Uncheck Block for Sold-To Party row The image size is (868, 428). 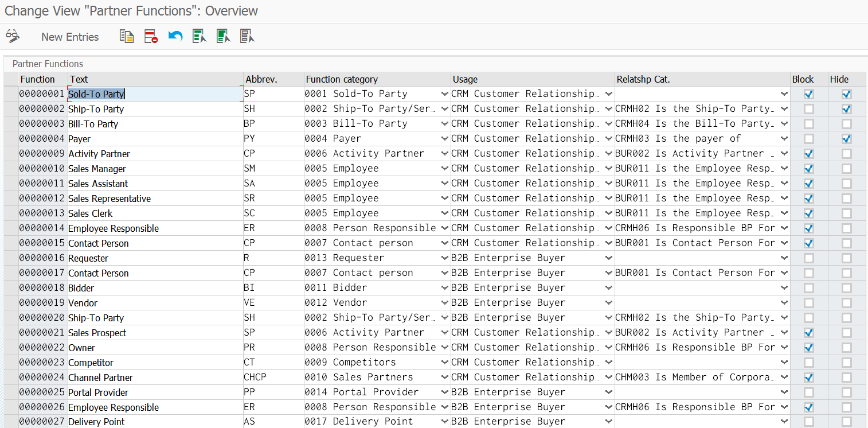pos(808,94)
